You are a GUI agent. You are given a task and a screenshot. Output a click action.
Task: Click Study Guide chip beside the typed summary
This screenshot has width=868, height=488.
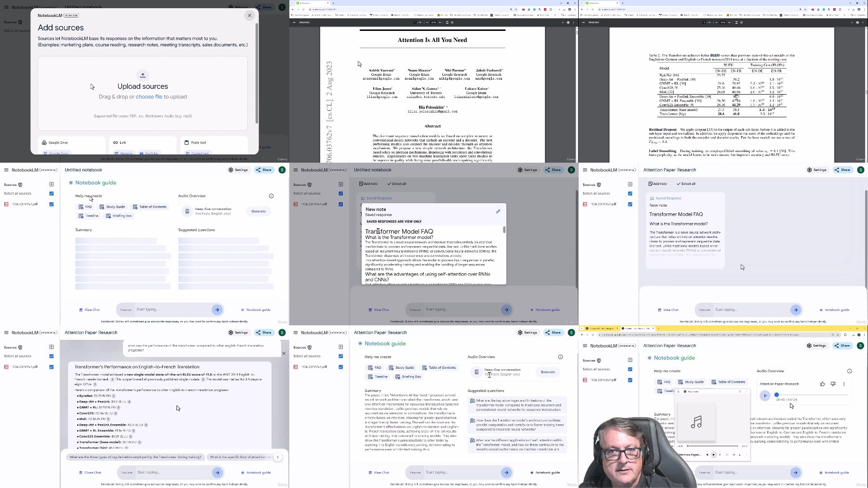pyautogui.click(x=402, y=368)
